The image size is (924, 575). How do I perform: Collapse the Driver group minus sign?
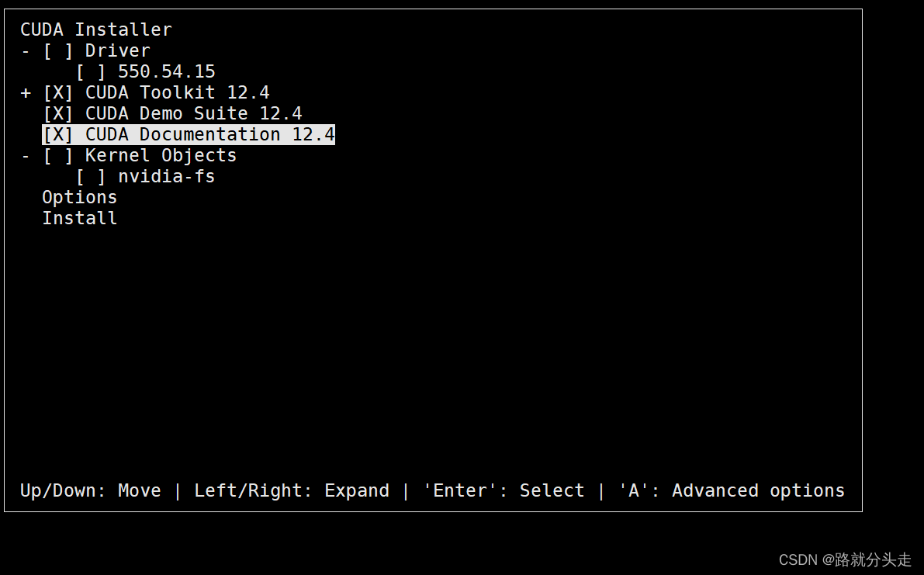(x=26, y=51)
